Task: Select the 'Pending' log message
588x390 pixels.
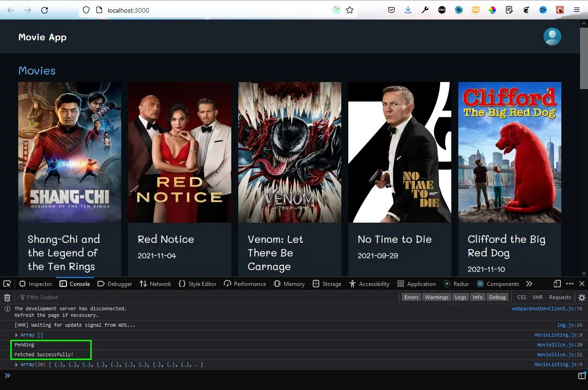Action: pos(24,345)
